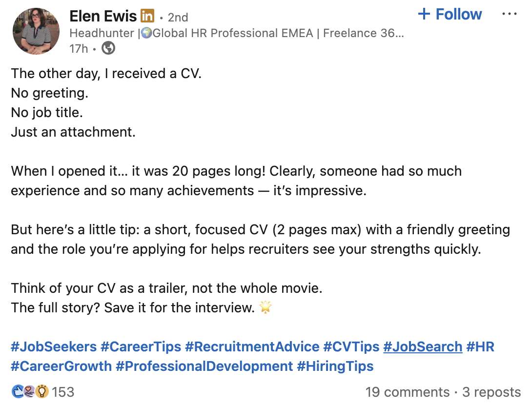Image resolution: width=532 pixels, height=407 pixels.
Task: Open the #HR hashtag
Action: coord(480,346)
